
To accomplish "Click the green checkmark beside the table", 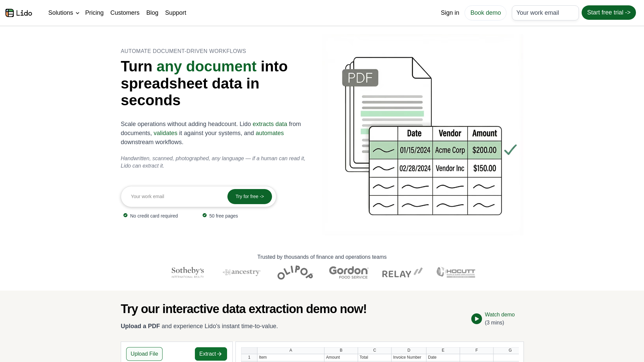I will click(510, 149).
